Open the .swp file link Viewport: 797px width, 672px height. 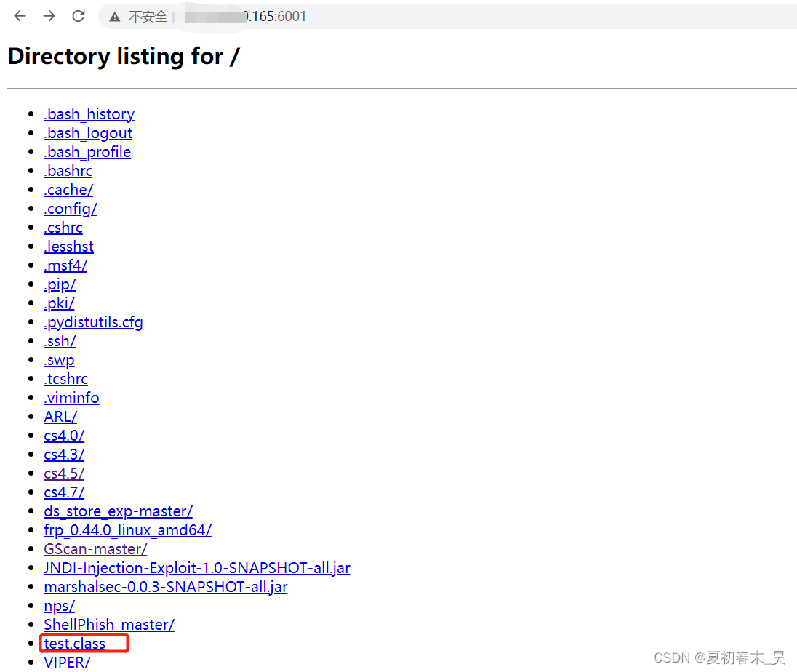click(x=59, y=360)
